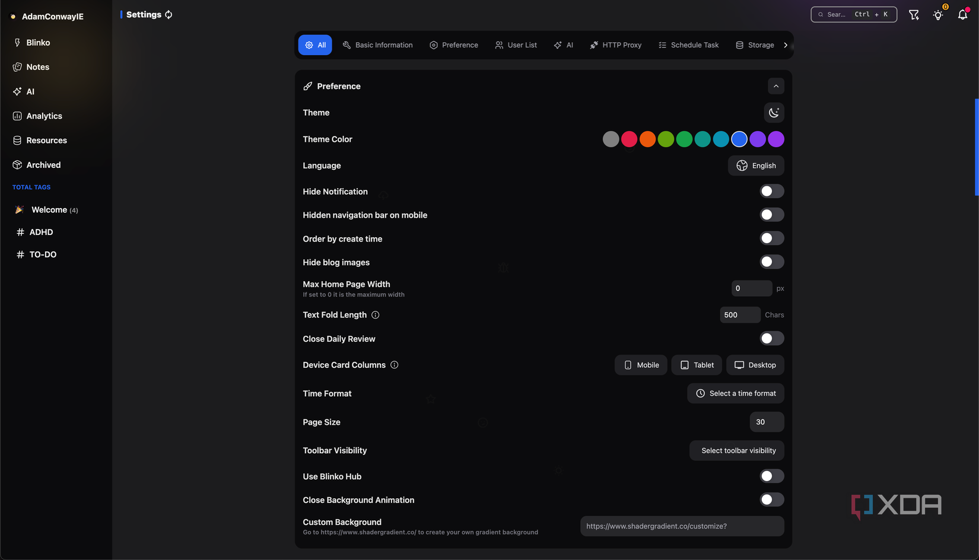Select Tablet for Device Card Columns
The width and height of the screenshot is (979, 560).
(x=696, y=365)
